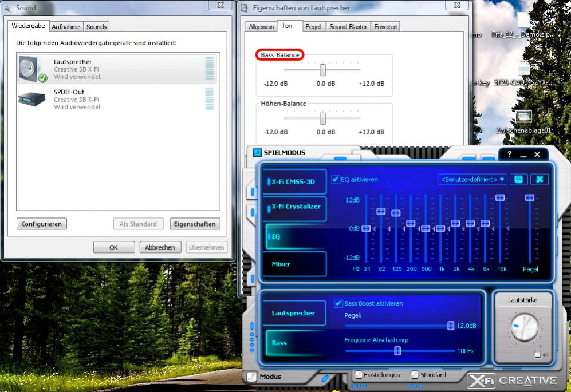Toggle the mute checkbox under Lautstärke knob
The width and height of the screenshot is (571, 392).
click(x=538, y=354)
